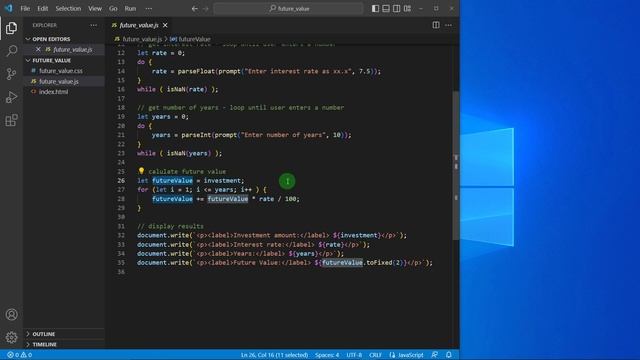Click the Ln 26, Col 16 status item
This screenshot has width=640, height=360.
274,355
